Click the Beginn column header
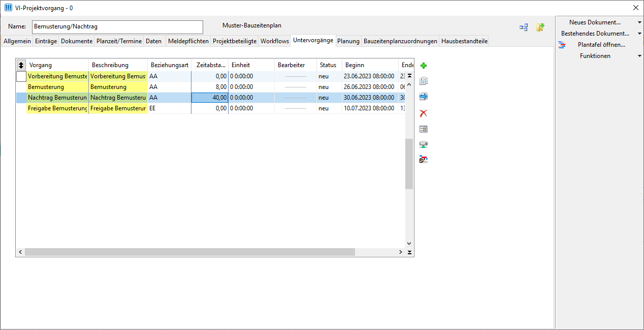 pyautogui.click(x=370, y=65)
